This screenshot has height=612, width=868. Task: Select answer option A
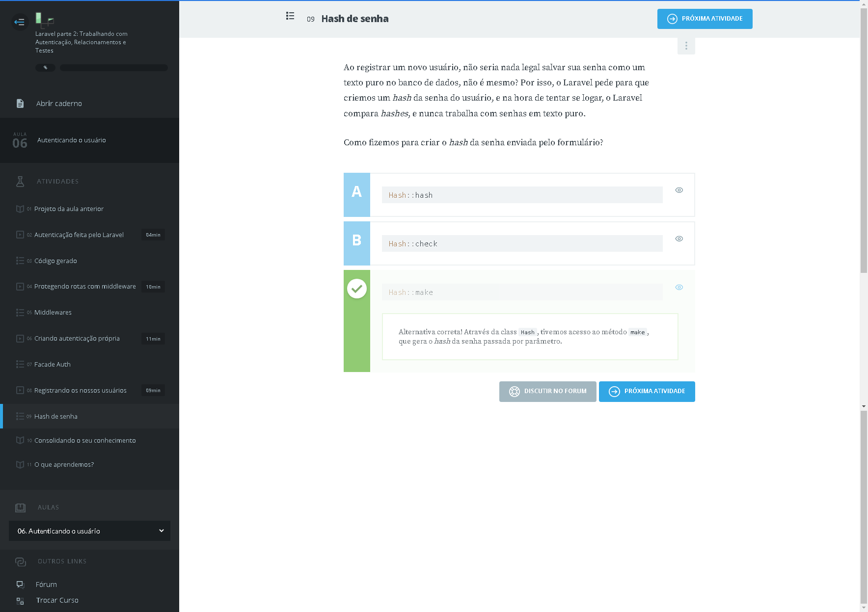tap(357, 195)
